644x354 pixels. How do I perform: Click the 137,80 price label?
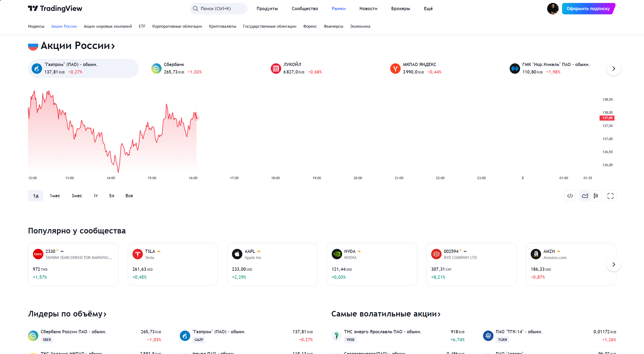tap(607, 118)
